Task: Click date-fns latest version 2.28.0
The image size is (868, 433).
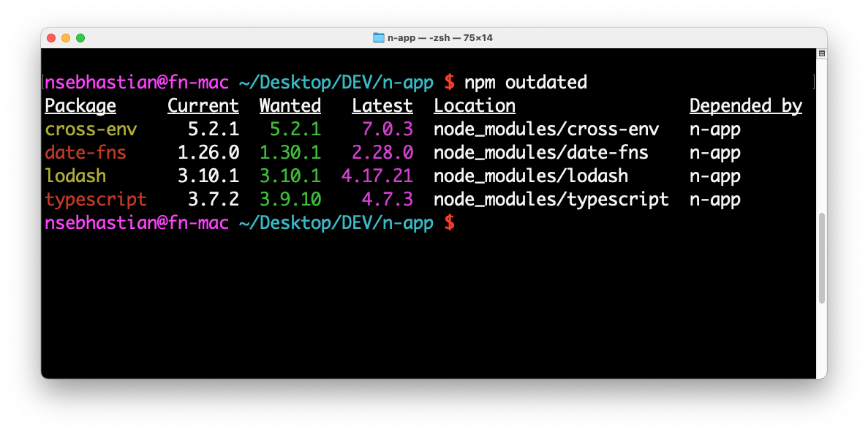Action: click(x=382, y=153)
